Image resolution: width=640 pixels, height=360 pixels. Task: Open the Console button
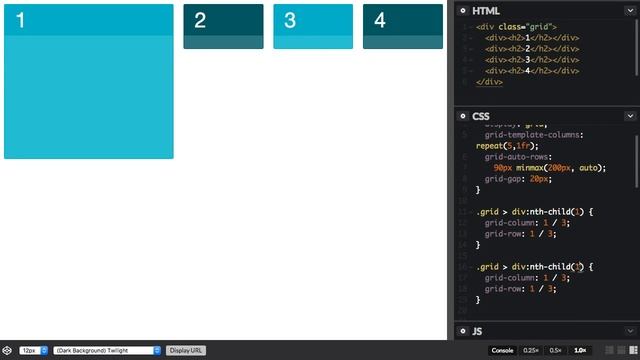tap(502, 350)
